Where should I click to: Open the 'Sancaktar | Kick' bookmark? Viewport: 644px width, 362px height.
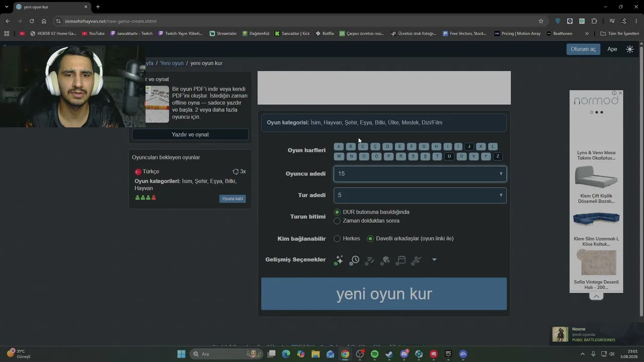pos(292,33)
